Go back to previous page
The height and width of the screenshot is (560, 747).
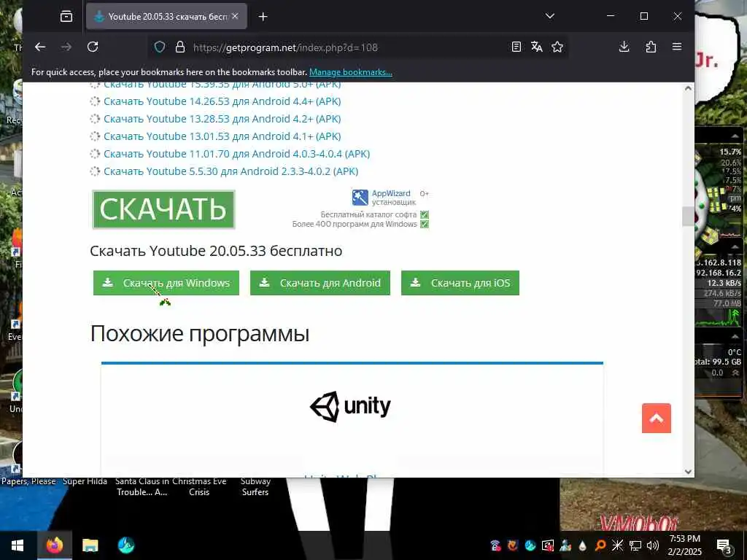tap(40, 47)
